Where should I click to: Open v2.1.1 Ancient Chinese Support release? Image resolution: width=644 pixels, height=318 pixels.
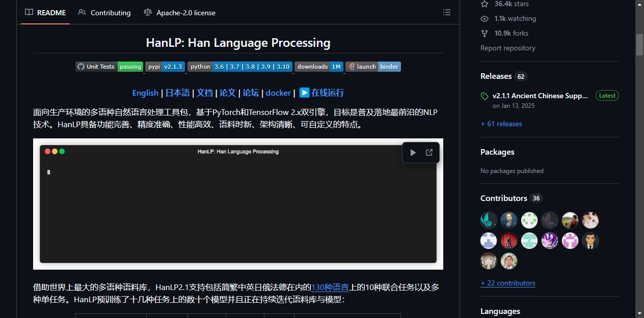[540, 96]
